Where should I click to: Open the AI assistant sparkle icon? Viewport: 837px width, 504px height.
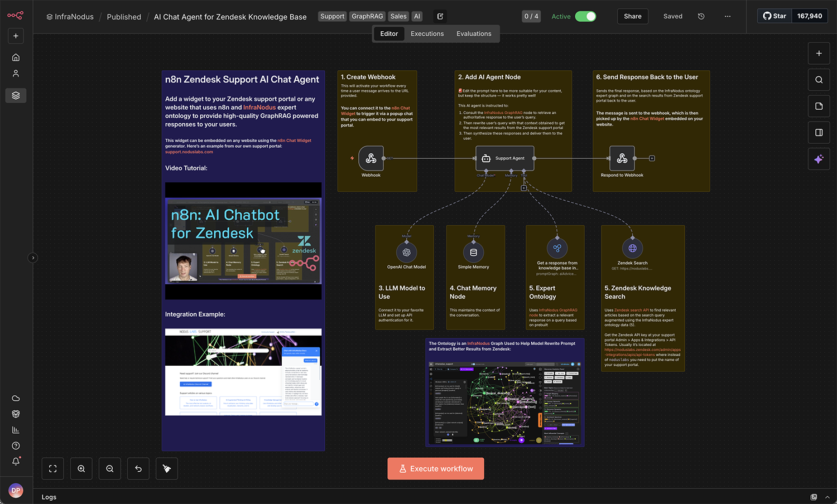coord(819,159)
